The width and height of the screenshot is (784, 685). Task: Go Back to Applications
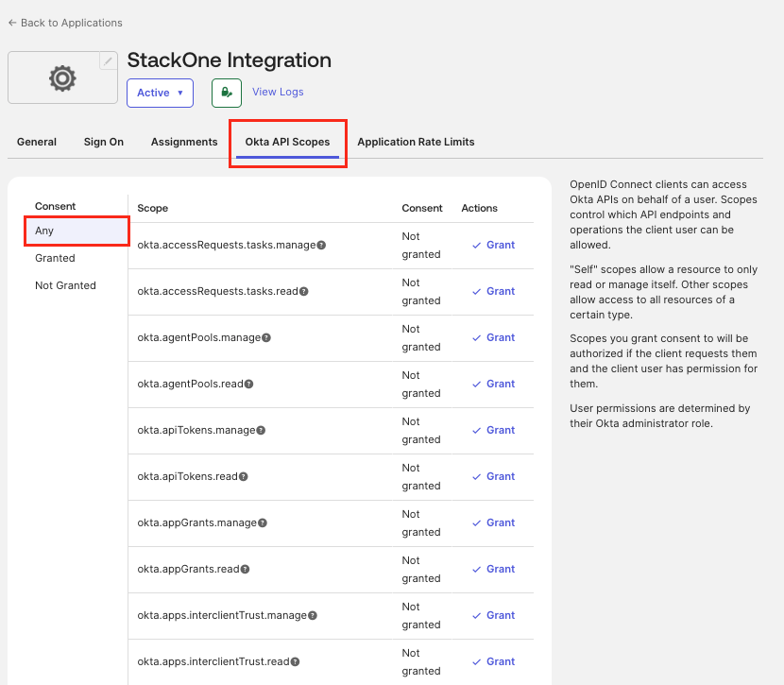tap(65, 23)
